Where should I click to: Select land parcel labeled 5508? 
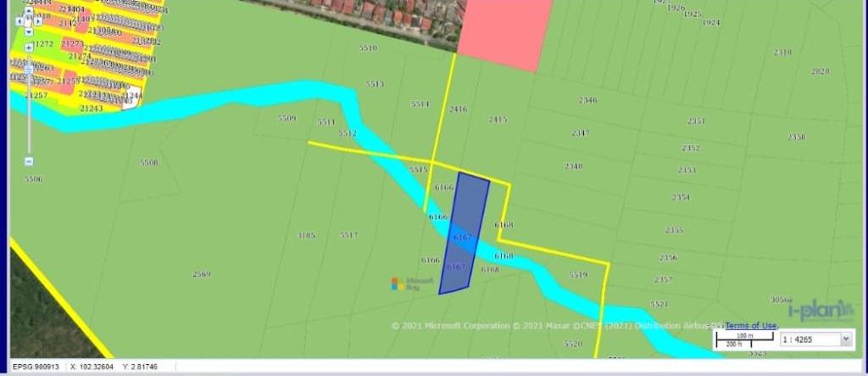click(x=148, y=162)
